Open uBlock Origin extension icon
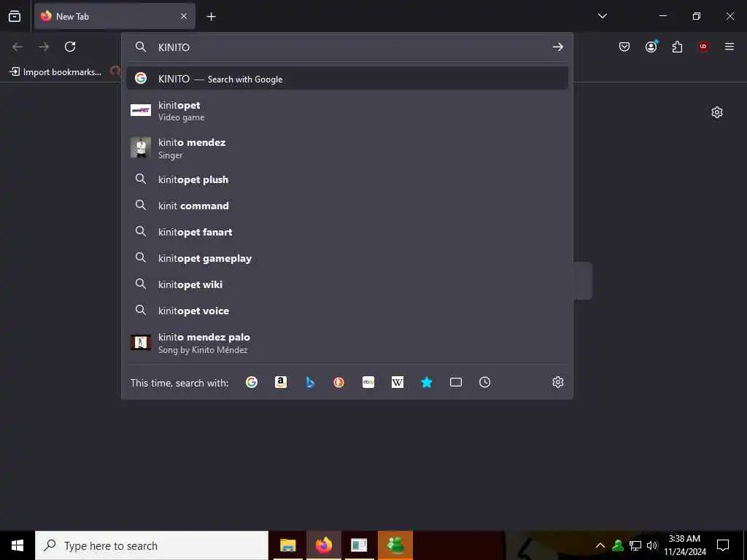The height and width of the screenshot is (560, 747). [703, 47]
